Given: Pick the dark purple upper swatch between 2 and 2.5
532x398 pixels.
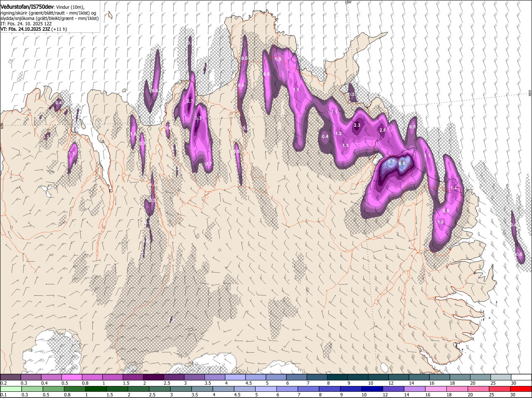Looking at the screenshot, I should click(x=153, y=377).
